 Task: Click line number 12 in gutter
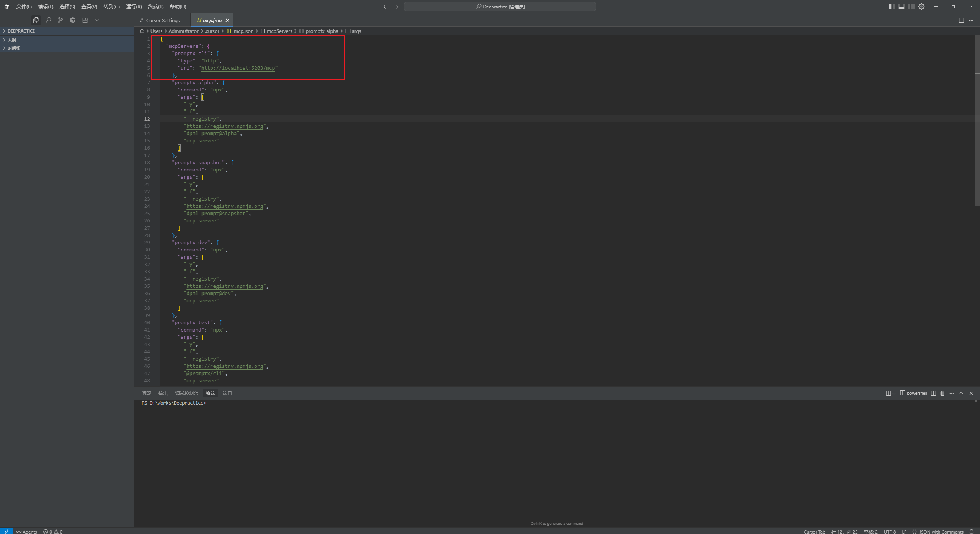147,119
